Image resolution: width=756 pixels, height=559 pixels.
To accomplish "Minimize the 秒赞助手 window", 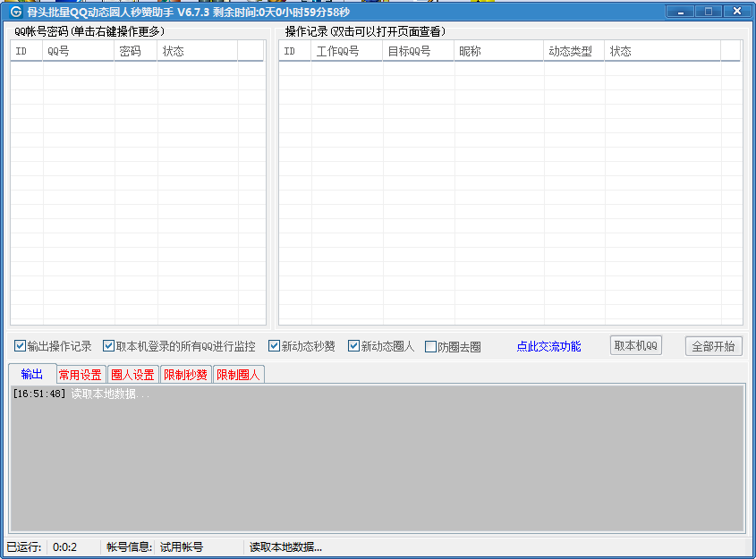I will click(x=680, y=12).
